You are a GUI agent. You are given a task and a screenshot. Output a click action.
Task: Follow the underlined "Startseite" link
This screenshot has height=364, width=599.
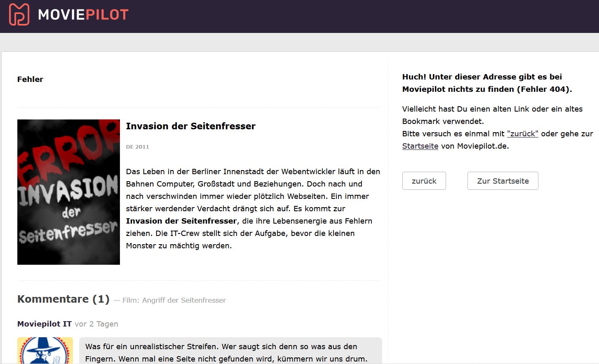pyautogui.click(x=420, y=146)
